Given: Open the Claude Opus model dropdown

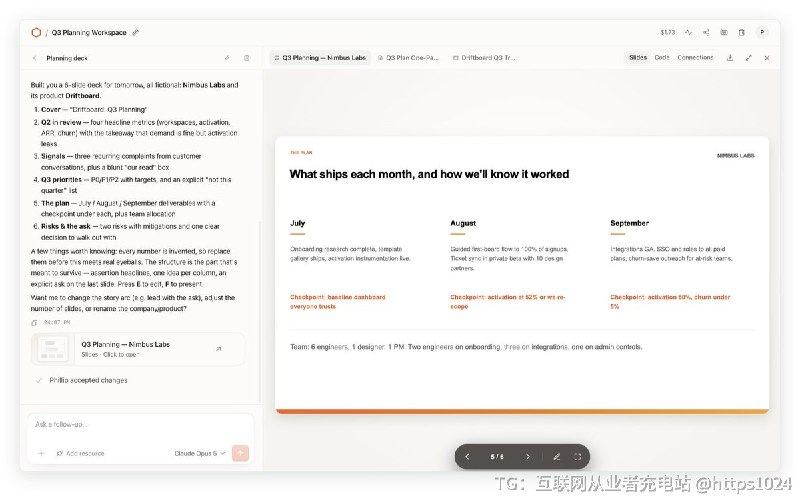Looking at the screenshot, I should click(x=199, y=453).
